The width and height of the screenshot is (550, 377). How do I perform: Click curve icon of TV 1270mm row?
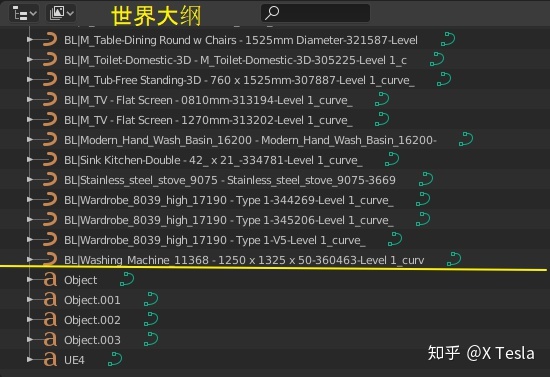[x=50, y=120]
